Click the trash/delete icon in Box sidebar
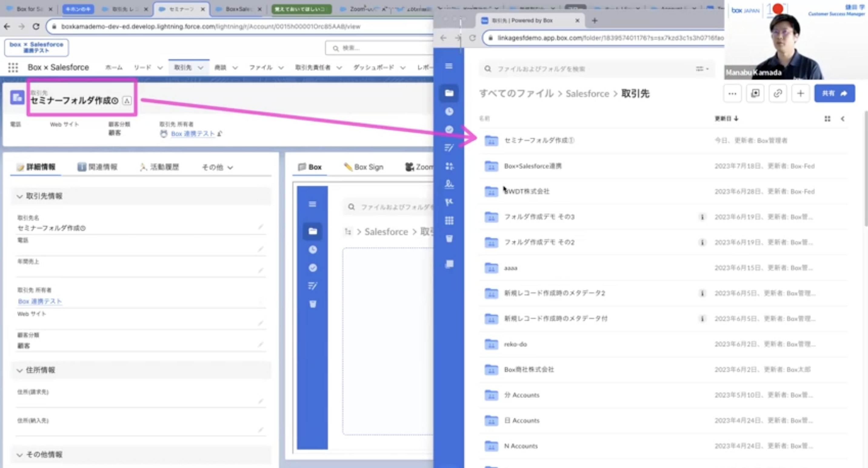This screenshot has width=868, height=468. pyautogui.click(x=313, y=304)
